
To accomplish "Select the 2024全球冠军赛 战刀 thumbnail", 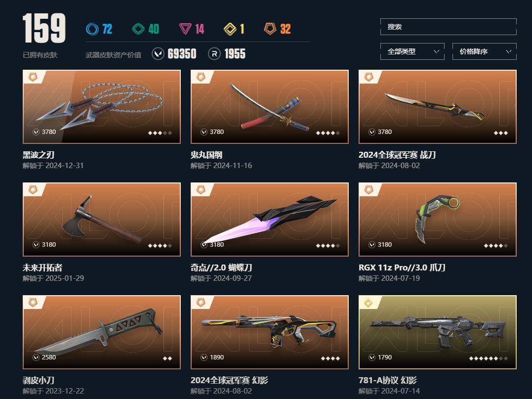I will 438,107.
